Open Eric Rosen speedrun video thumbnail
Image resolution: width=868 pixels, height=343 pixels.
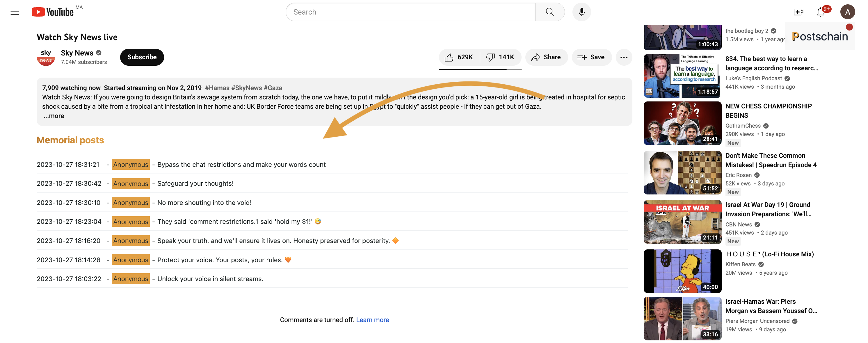(682, 173)
